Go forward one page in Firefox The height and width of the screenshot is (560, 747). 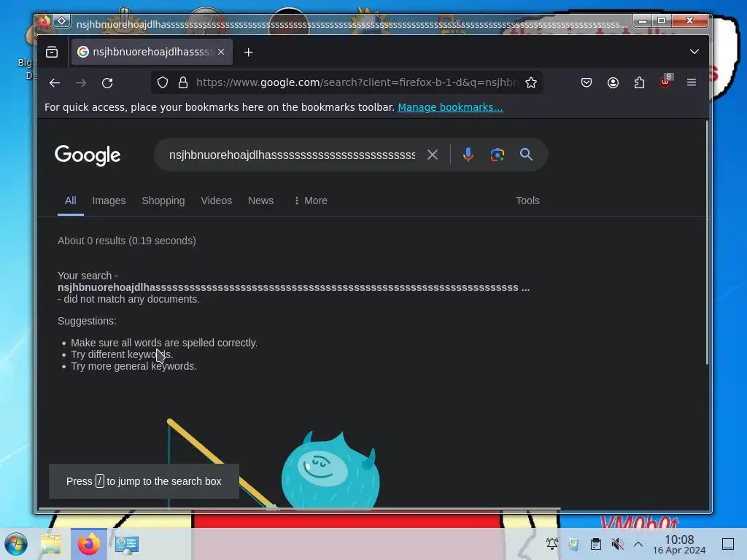click(x=81, y=83)
